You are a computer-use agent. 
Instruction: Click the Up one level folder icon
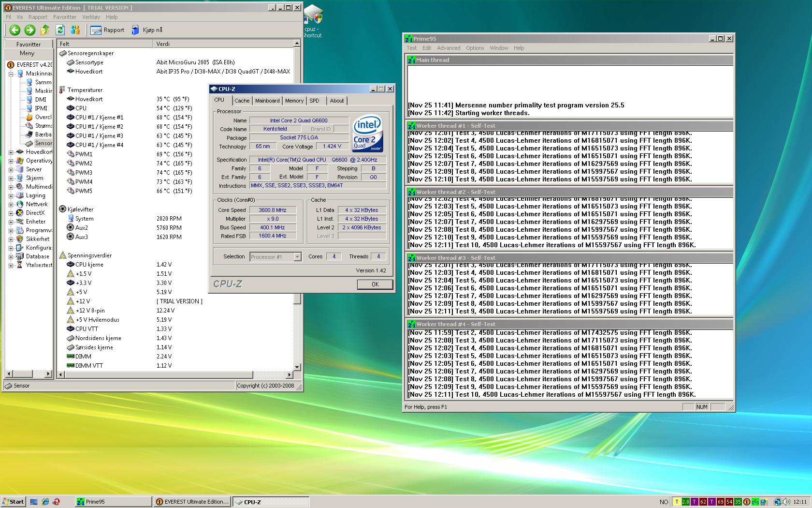coord(45,30)
